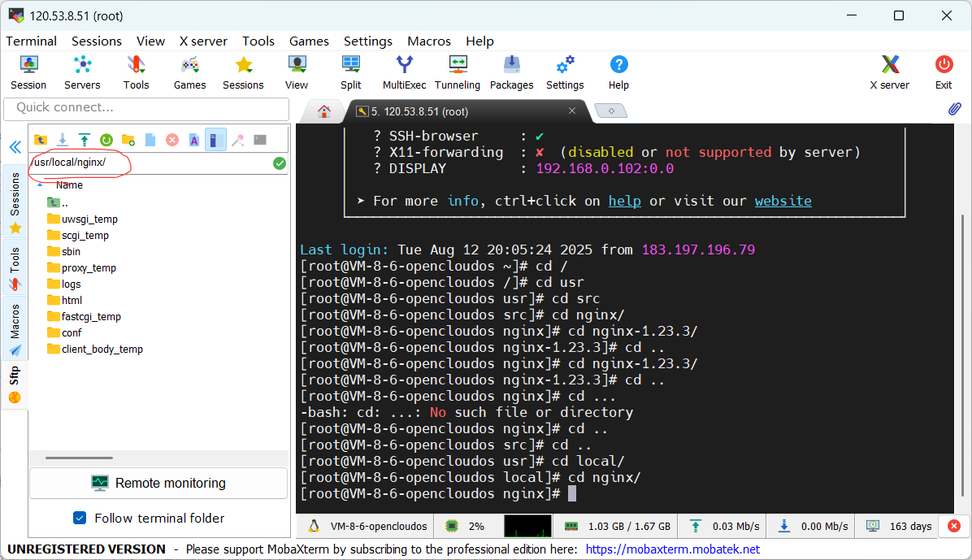The width and height of the screenshot is (972, 560).
Task: Click the /usr/local/nginx/ path field
Action: (x=149, y=163)
